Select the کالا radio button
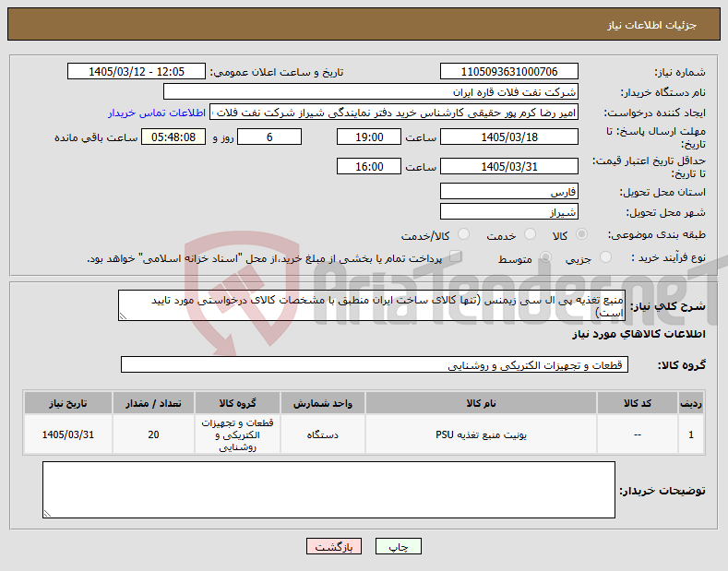This screenshot has height=571, width=728. [581, 234]
